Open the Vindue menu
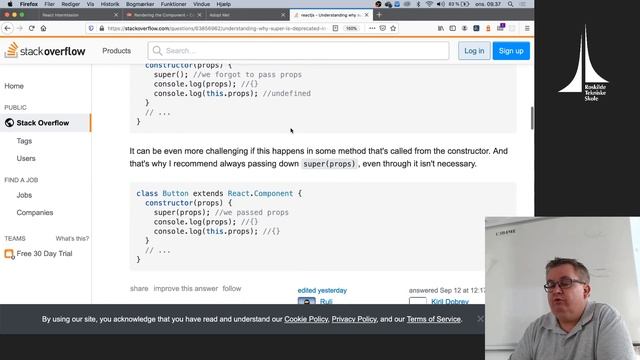640x360 pixels. click(x=201, y=4)
